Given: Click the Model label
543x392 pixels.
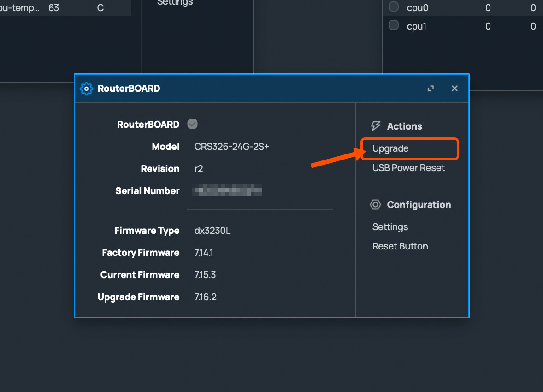Looking at the screenshot, I should click(165, 147).
